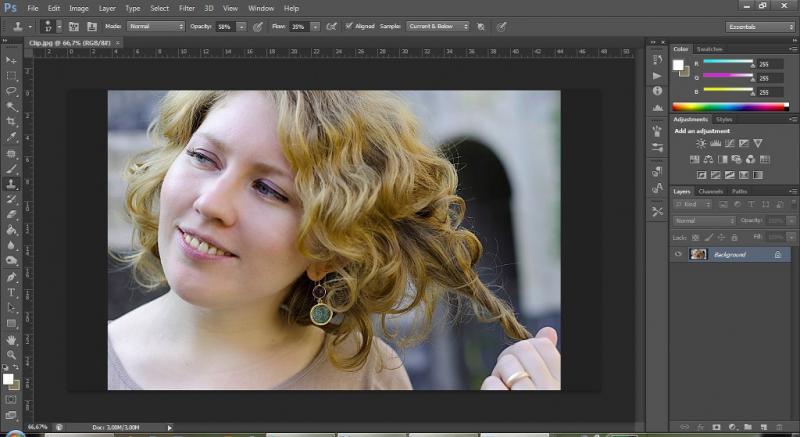Toggle airbrush-style build-up in options bar
800x437 pixels.
(332, 27)
